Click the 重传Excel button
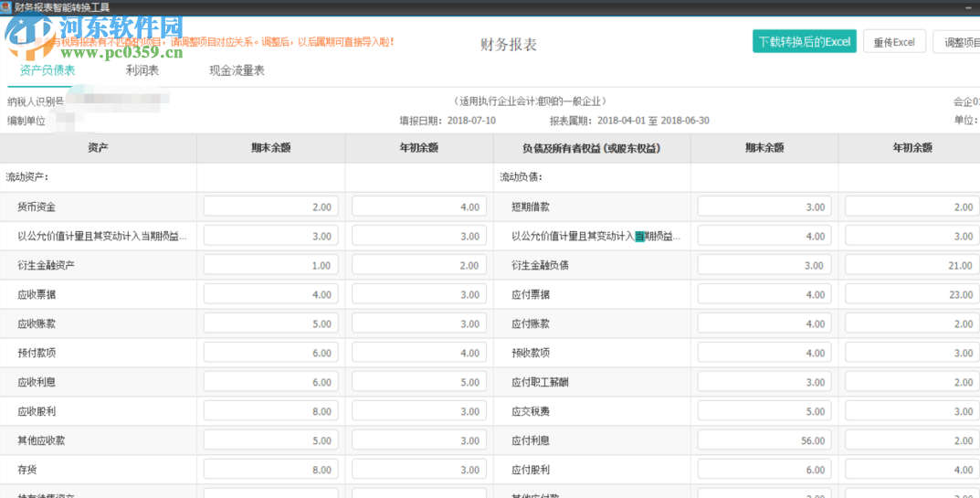This screenshot has width=980, height=498. tap(894, 42)
